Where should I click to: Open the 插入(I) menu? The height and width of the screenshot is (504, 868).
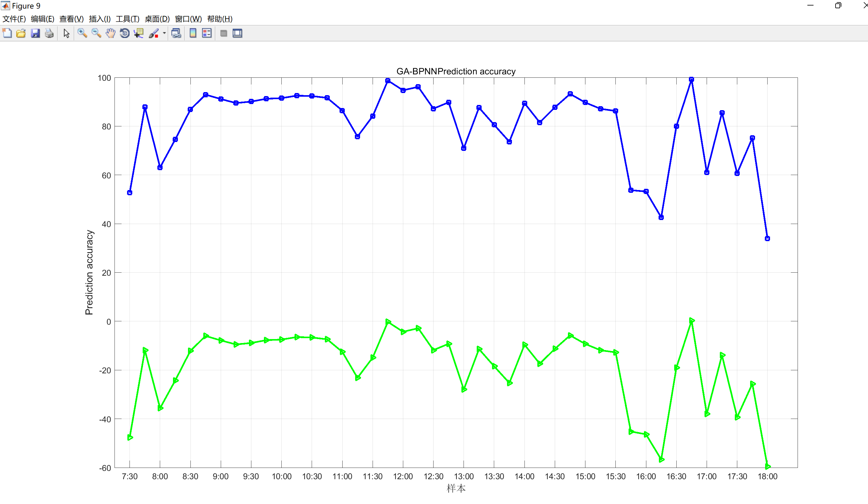100,19
